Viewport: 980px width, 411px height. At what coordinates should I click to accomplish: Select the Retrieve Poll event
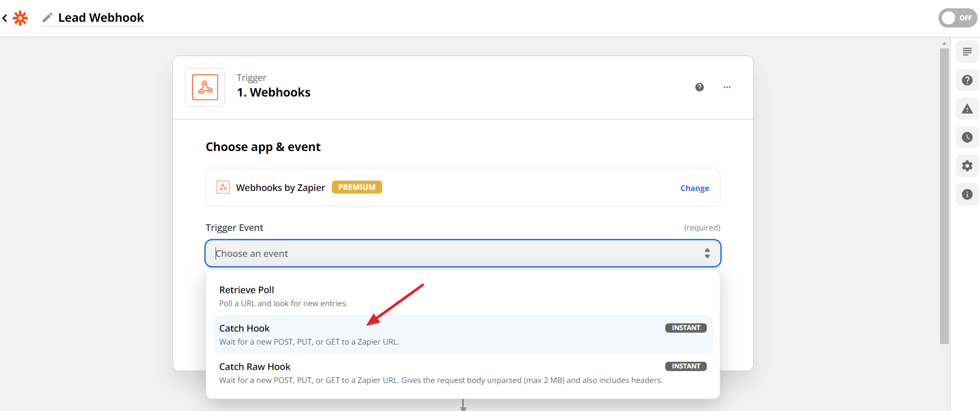pyautogui.click(x=463, y=296)
